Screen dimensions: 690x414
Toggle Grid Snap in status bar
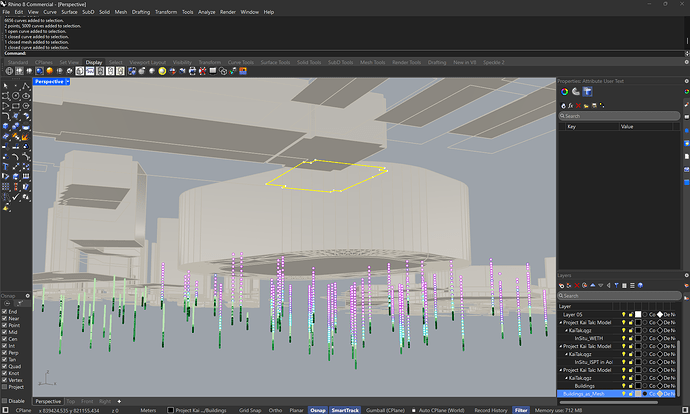click(x=250, y=410)
